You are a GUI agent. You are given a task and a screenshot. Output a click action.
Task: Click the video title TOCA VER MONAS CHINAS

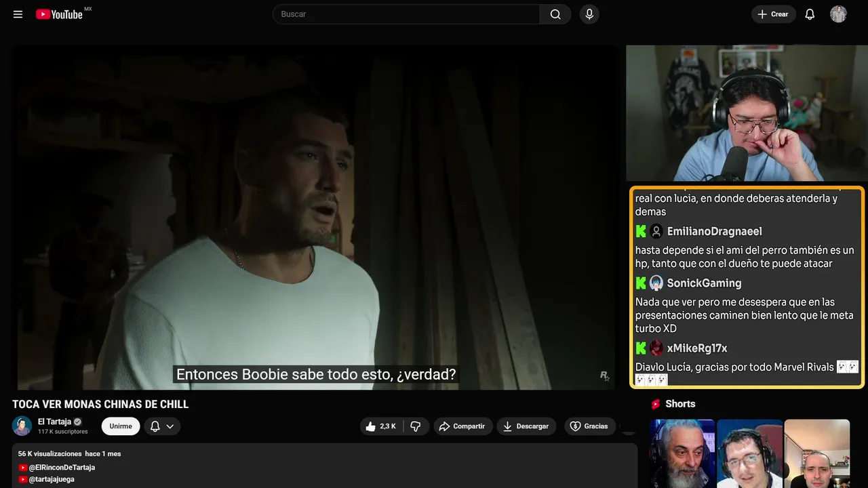coord(100,405)
